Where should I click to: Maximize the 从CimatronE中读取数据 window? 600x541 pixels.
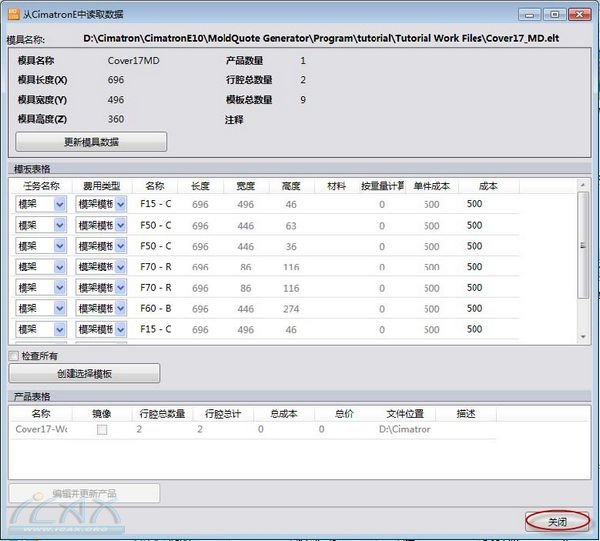point(554,15)
